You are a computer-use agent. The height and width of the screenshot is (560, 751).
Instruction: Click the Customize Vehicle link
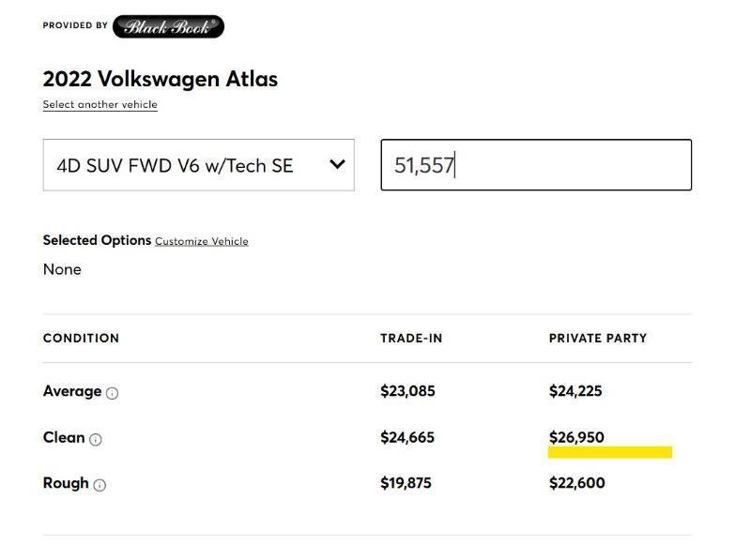tap(202, 241)
